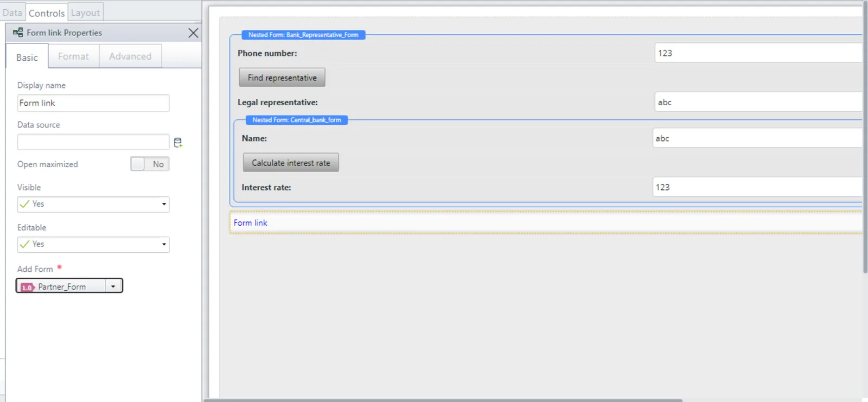Expand the Add Form Partner_Form dropdown
Screen dimensions: 868x402
(x=113, y=286)
